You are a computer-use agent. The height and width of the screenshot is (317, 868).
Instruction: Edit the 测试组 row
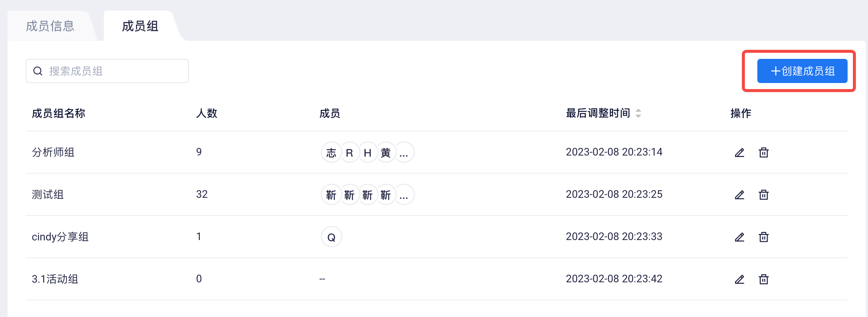(739, 195)
